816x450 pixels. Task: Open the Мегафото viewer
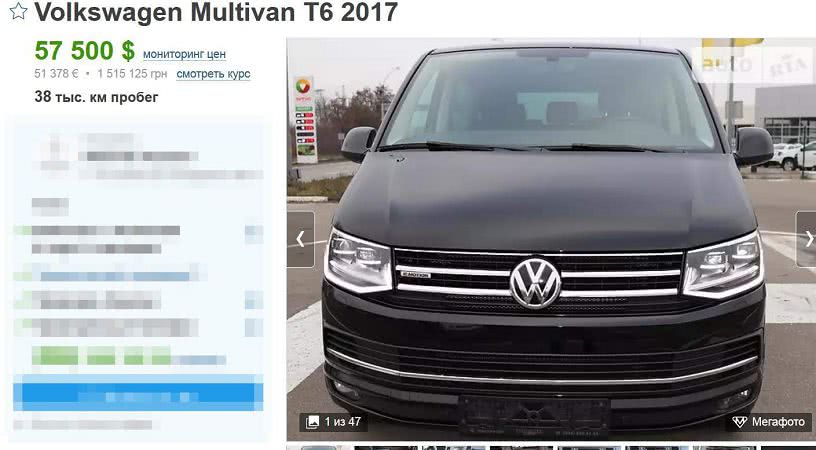pyautogui.click(x=768, y=422)
